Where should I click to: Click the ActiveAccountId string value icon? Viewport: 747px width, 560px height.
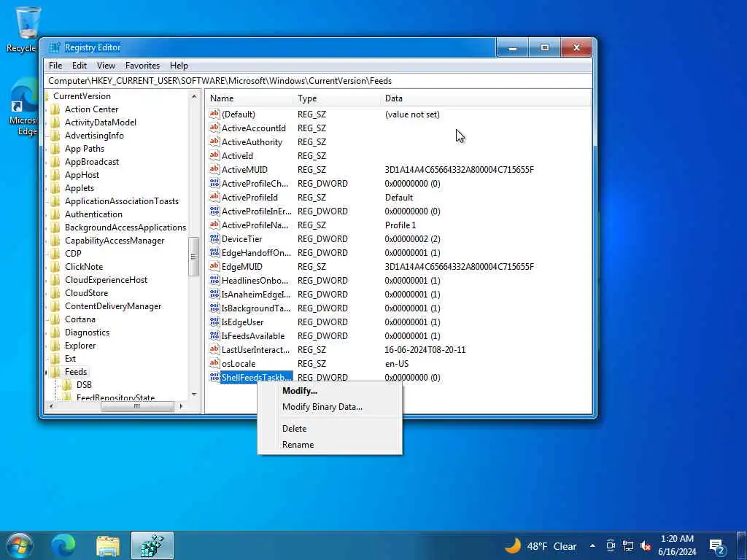click(214, 128)
